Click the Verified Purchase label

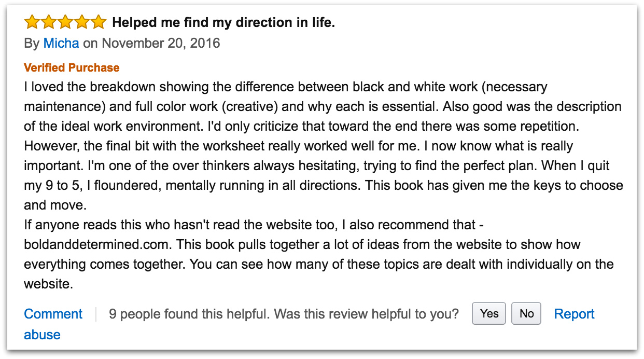point(72,68)
